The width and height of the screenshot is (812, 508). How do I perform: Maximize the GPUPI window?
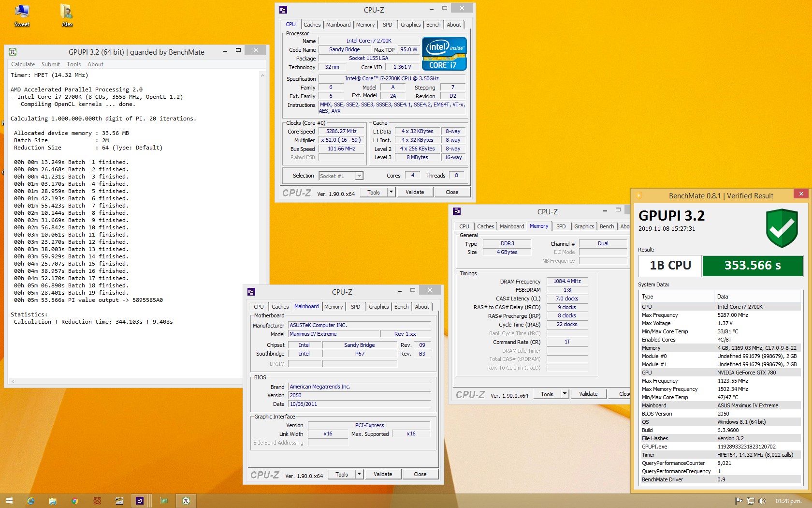coord(238,50)
